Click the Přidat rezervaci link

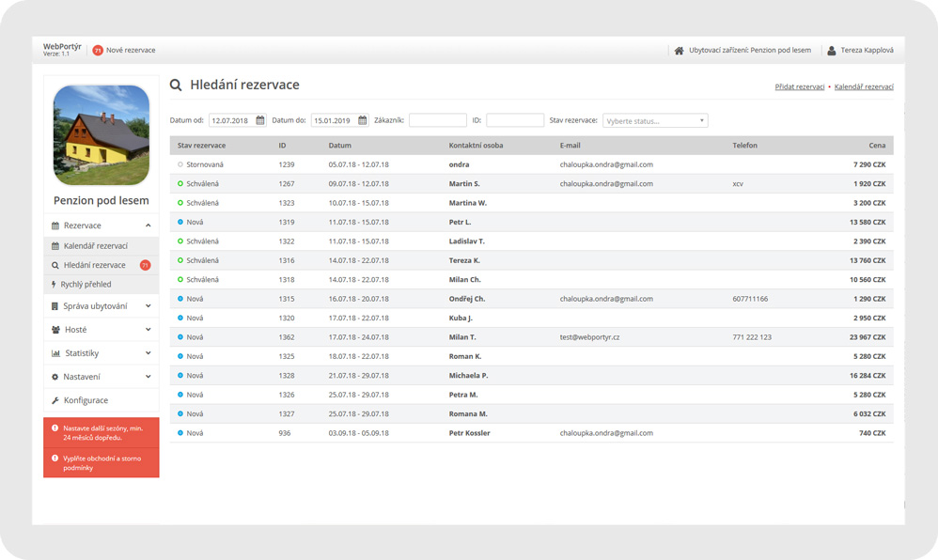coord(799,87)
